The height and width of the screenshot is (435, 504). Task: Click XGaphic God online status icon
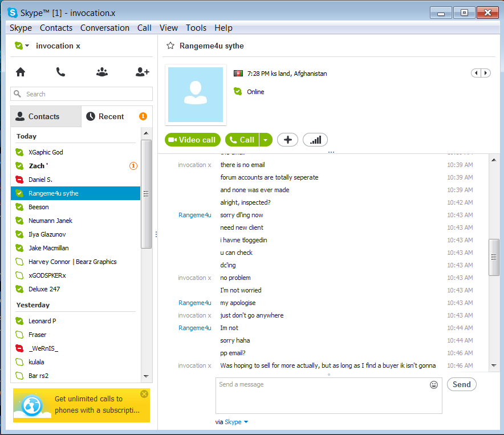point(19,152)
